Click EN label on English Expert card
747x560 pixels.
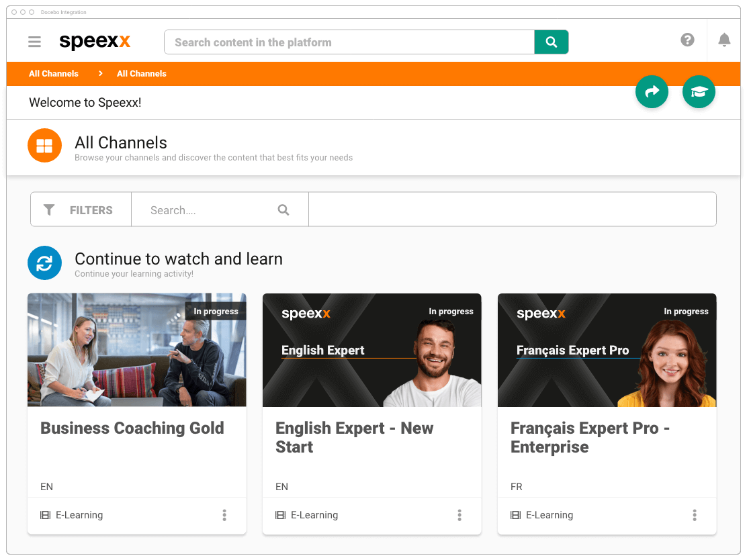click(x=281, y=487)
